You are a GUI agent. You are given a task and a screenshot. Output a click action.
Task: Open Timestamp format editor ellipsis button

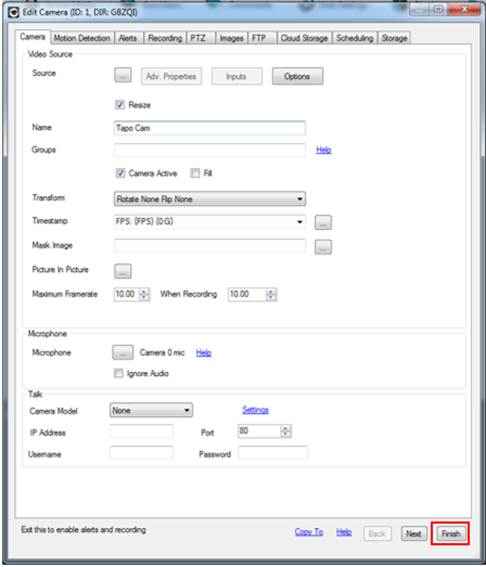tap(323, 222)
